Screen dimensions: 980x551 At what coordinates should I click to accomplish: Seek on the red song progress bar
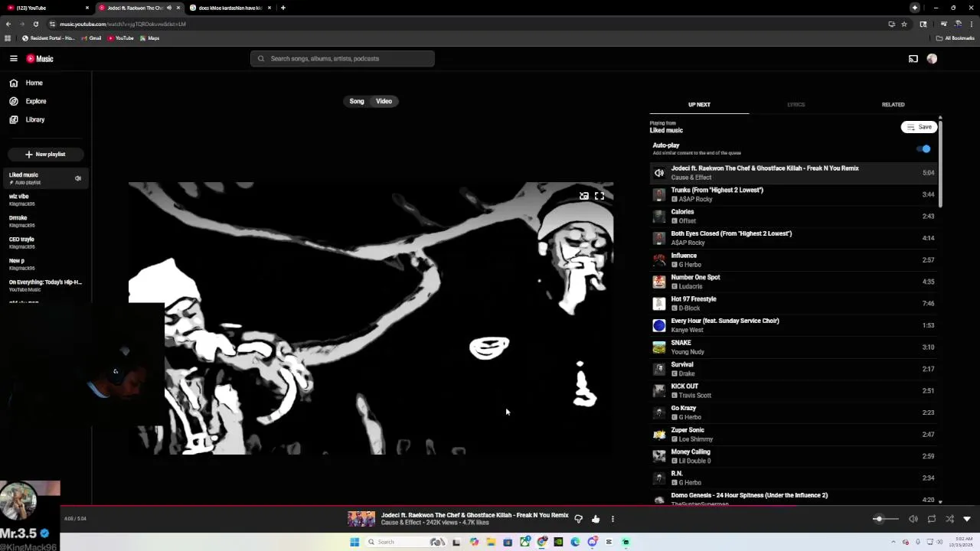tap(490, 506)
